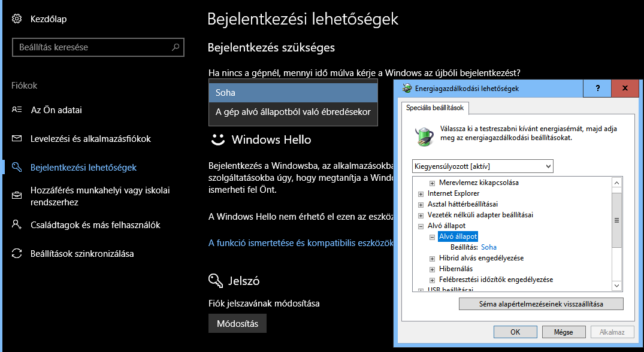Select Felébresztési időzítők engedélyezése row
This screenshot has height=352, width=644.
click(496, 280)
